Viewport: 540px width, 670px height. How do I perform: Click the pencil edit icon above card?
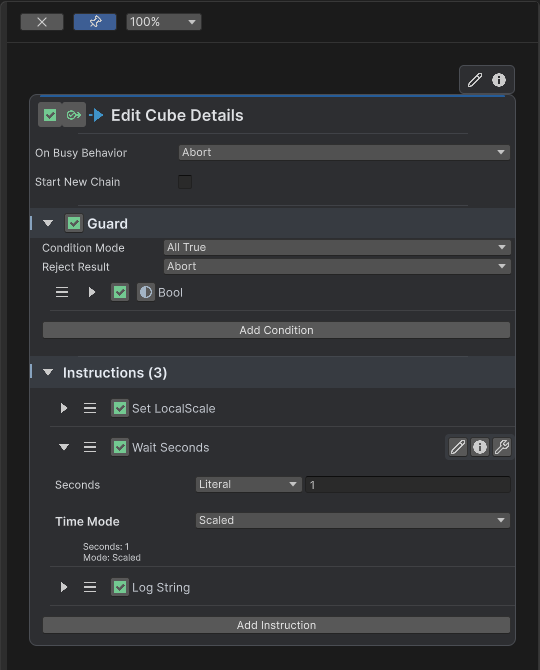pos(475,80)
